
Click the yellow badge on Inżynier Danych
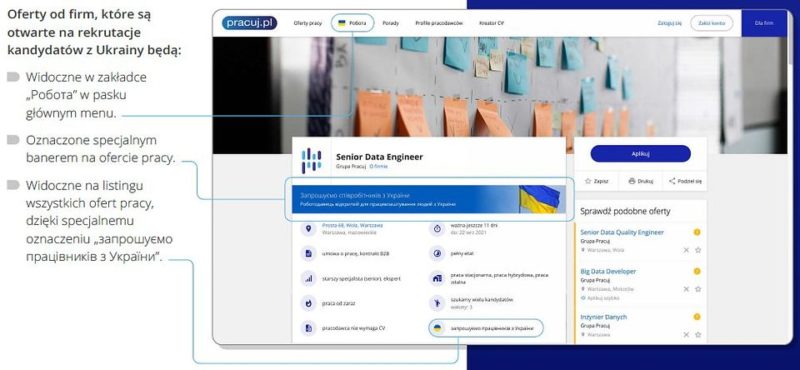697,317
